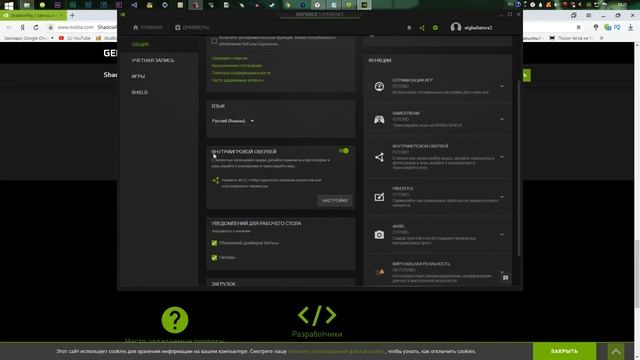Click browser downloads arrow icon
This screenshot has height=360, width=640.
pos(631,27)
